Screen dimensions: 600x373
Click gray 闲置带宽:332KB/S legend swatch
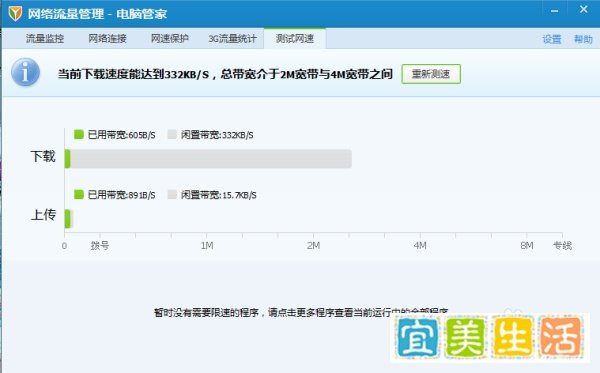pos(172,134)
